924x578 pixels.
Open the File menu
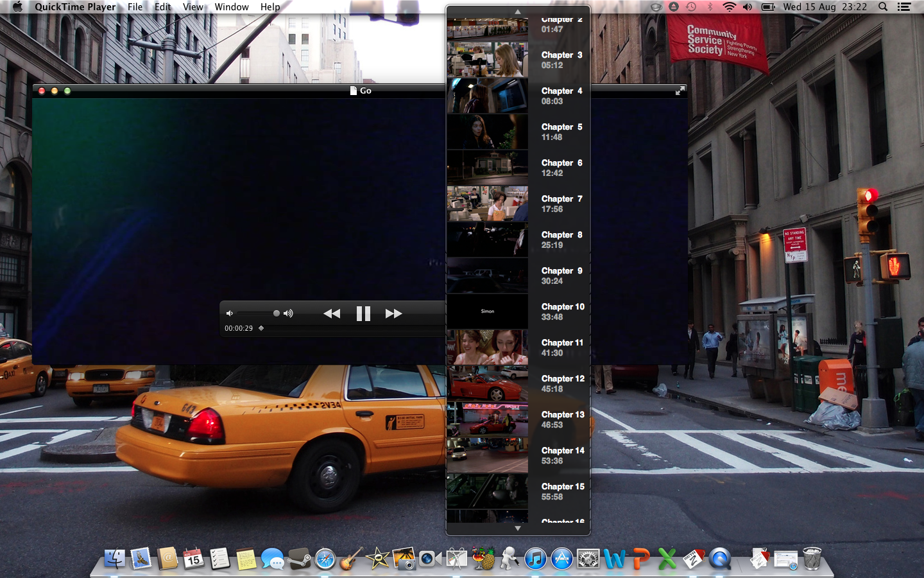(x=135, y=6)
